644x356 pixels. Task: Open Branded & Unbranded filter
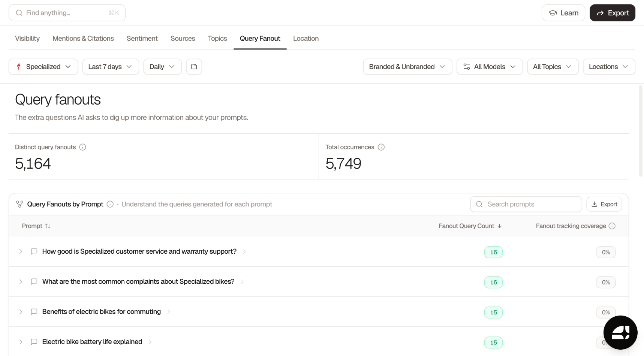pyautogui.click(x=407, y=67)
